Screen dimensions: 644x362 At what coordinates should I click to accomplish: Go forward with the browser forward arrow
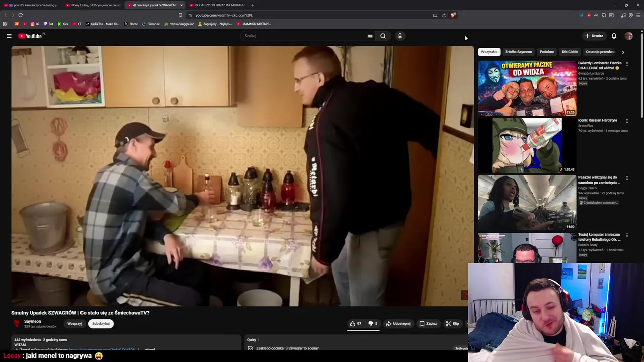pyautogui.click(x=13, y=15)
